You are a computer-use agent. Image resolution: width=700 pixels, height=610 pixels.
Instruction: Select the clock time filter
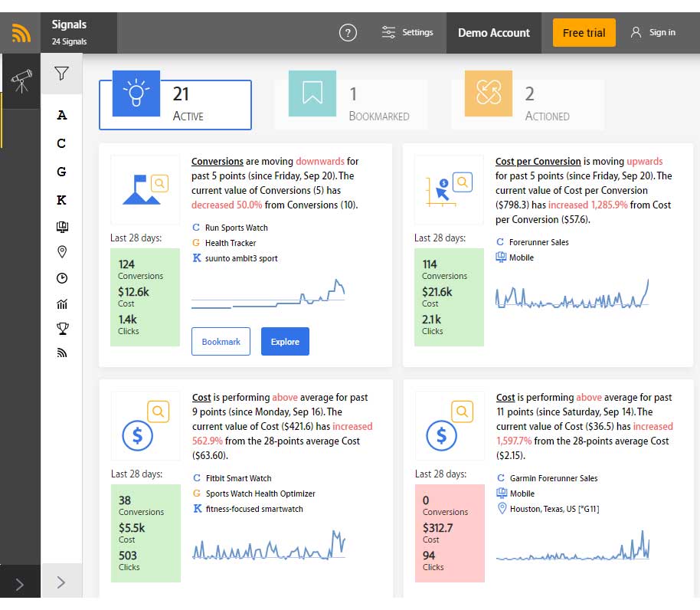(x=62, y=278)
